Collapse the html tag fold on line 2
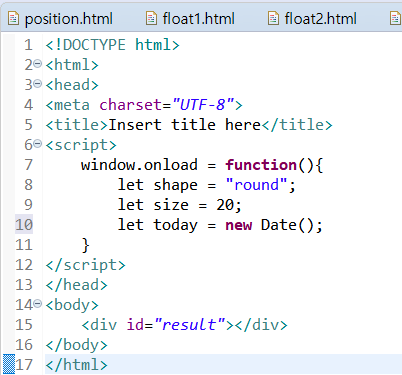Image resolution: width=402 pixels, height=375 pixels. [x=38, y=63]
